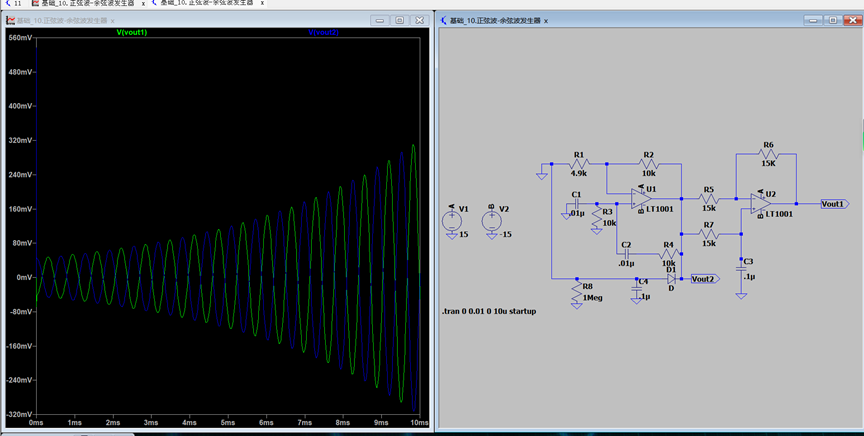Click the ground symbol below C3
864x436 pixels.
coord(741,296)
